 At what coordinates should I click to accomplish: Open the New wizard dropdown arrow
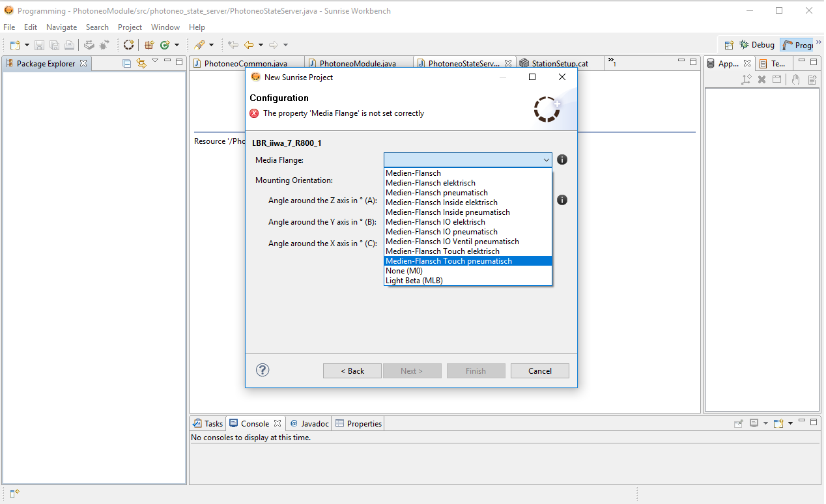(27, 45)
